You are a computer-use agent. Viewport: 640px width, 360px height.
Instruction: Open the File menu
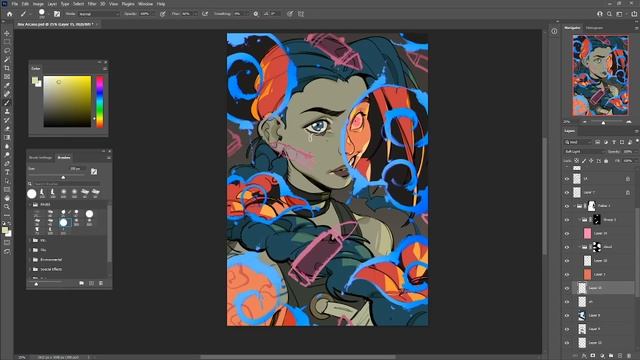pos(15,4)
